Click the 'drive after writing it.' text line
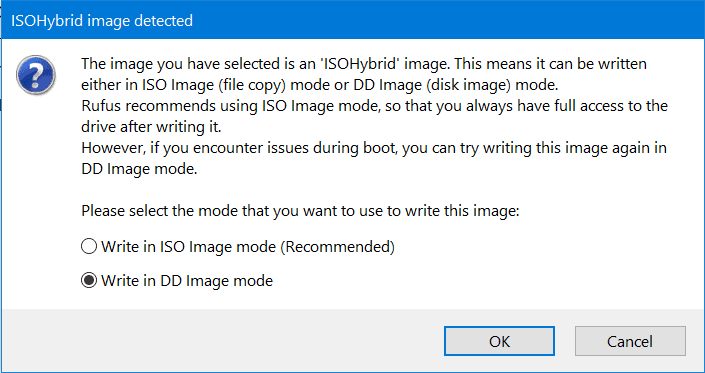The image size is (705, 373). coord(151,127)
